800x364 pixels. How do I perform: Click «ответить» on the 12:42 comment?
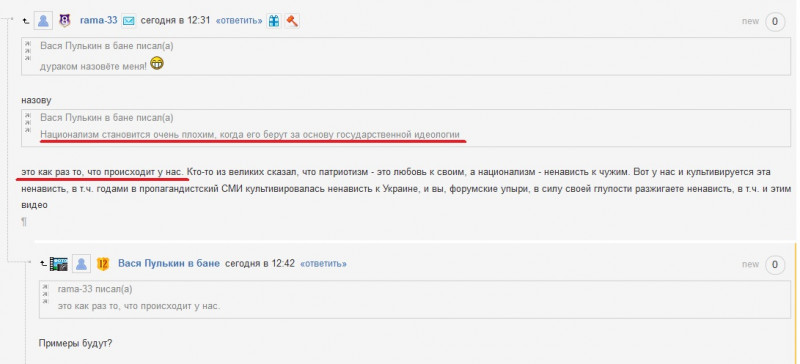[x=323, y=264]
